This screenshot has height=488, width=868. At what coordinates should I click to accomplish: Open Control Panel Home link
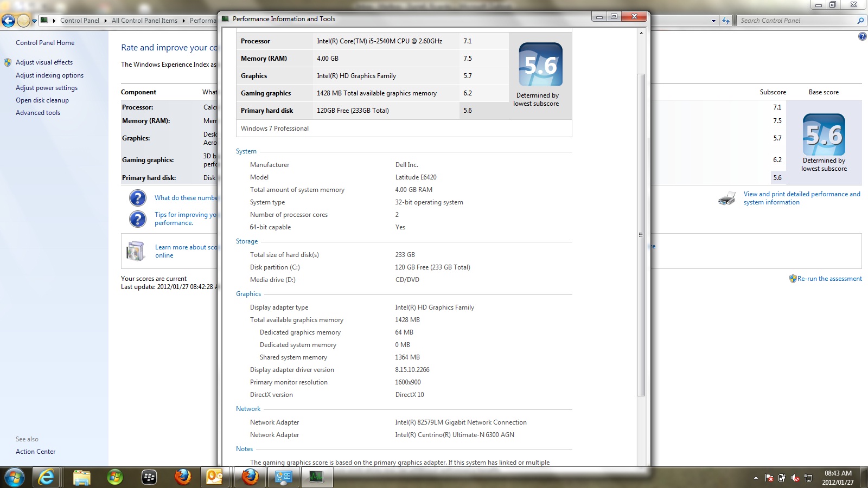(x=45, y=43)
